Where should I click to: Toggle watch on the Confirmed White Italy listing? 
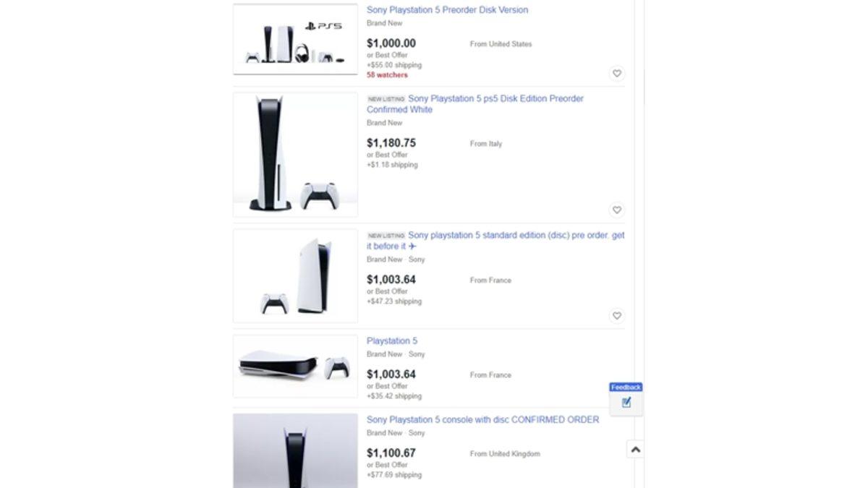617,210
